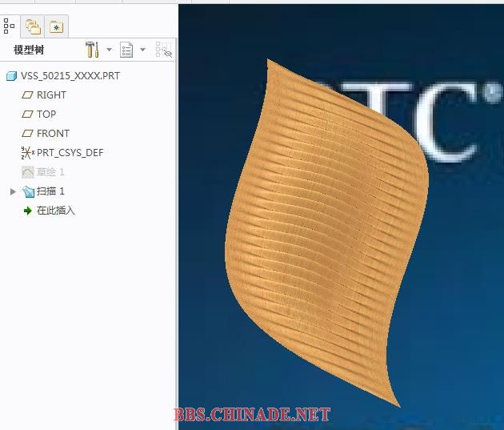Open the Folder Browser tab
The height and width of the screenshot is (430, 504).
coord(33,27)
